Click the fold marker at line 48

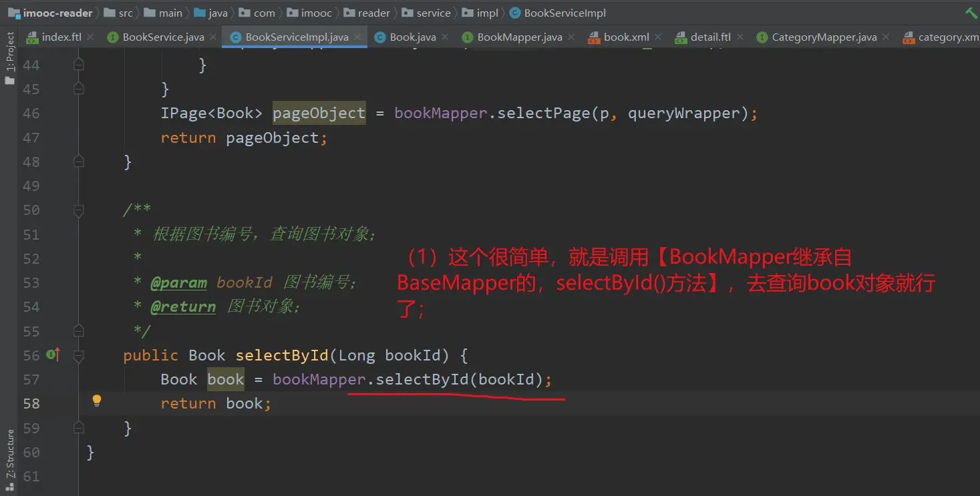pos(79,162)
